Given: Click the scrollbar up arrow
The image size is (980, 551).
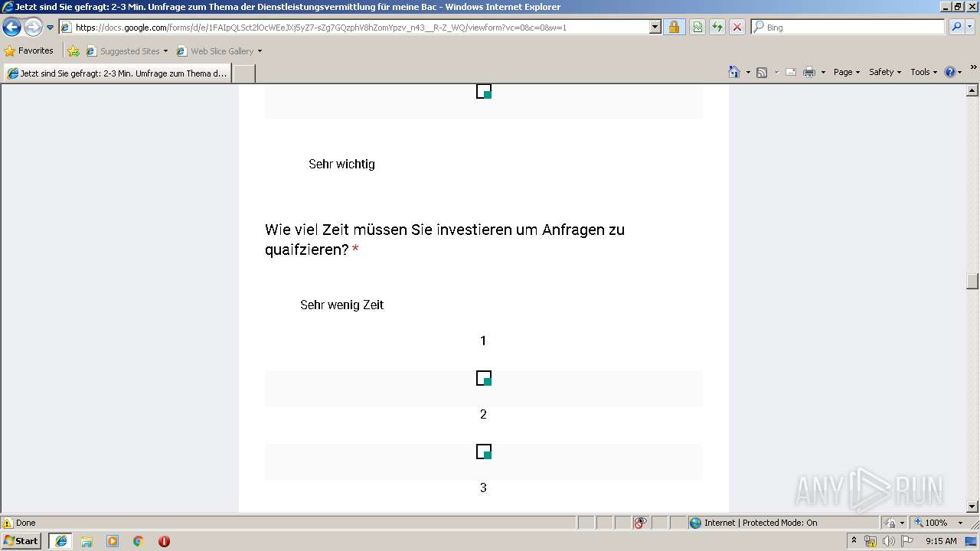Looking at the screenshot, I should tap(972, 90).
